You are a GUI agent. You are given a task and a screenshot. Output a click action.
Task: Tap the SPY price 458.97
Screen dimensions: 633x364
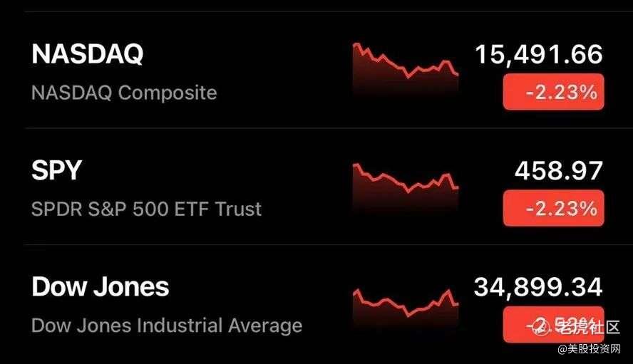point(558,170)
